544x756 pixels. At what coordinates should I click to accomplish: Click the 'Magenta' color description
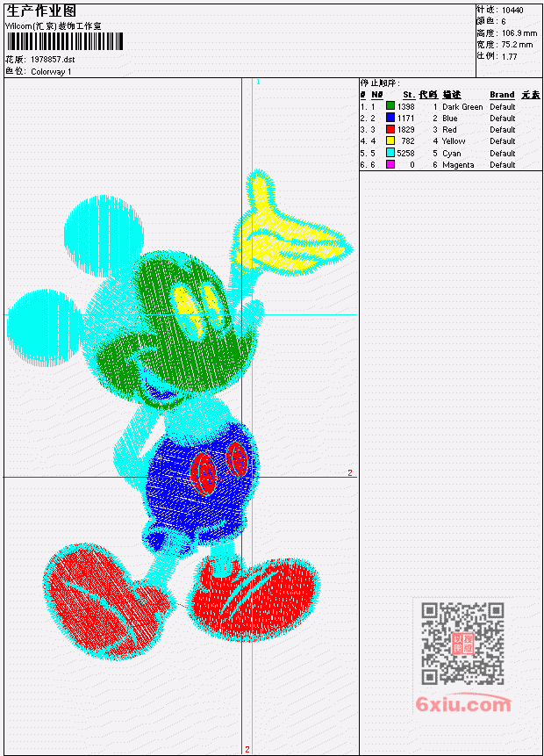click(458, 165)
